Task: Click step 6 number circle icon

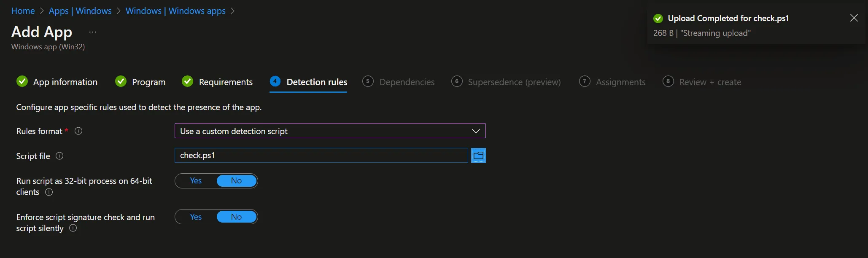Action: [456, 81]
